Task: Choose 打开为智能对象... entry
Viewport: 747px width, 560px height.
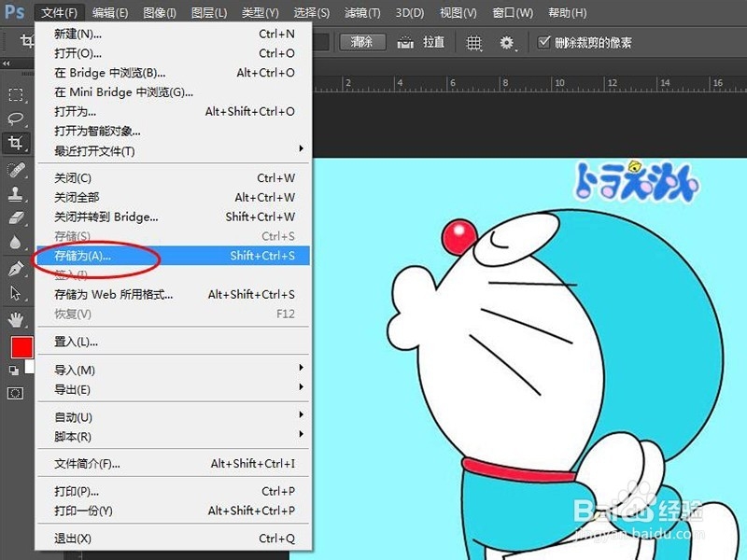Action: tap(174, 131)
